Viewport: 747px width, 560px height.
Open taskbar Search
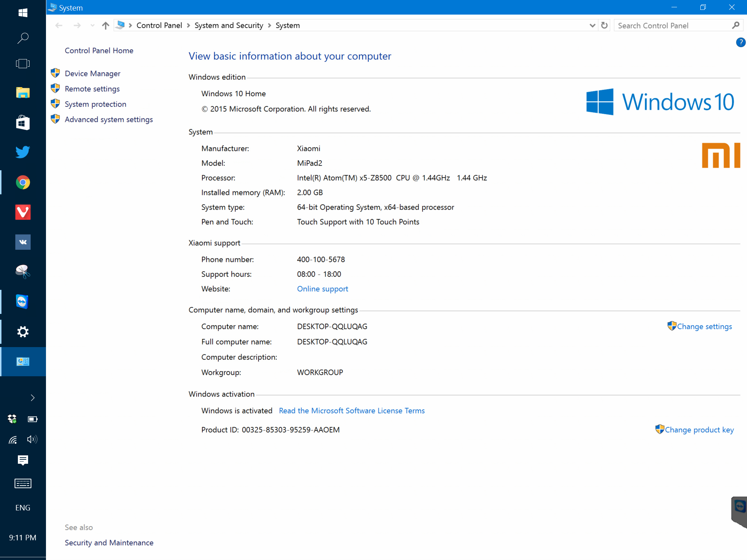[23, 38]
